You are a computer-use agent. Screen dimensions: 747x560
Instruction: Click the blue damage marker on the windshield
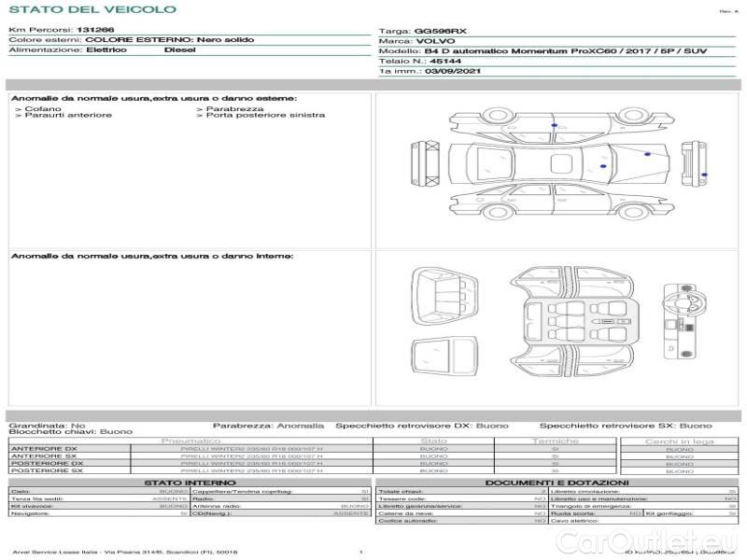603,166
